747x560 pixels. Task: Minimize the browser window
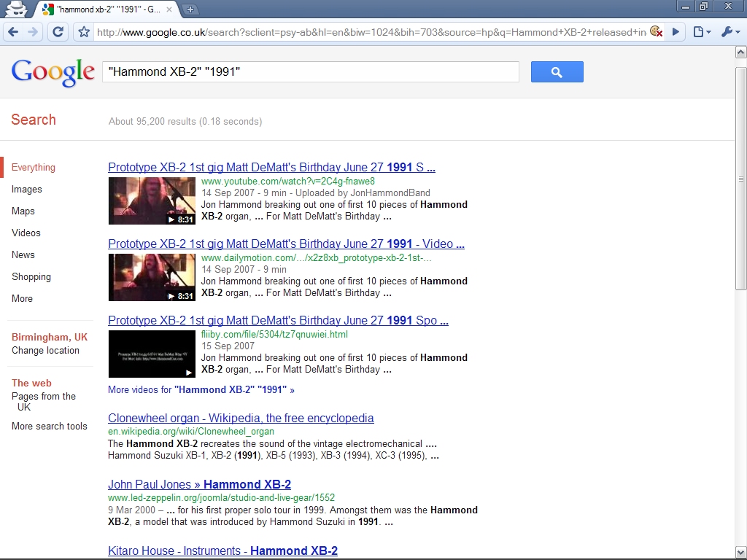[686, 7]
